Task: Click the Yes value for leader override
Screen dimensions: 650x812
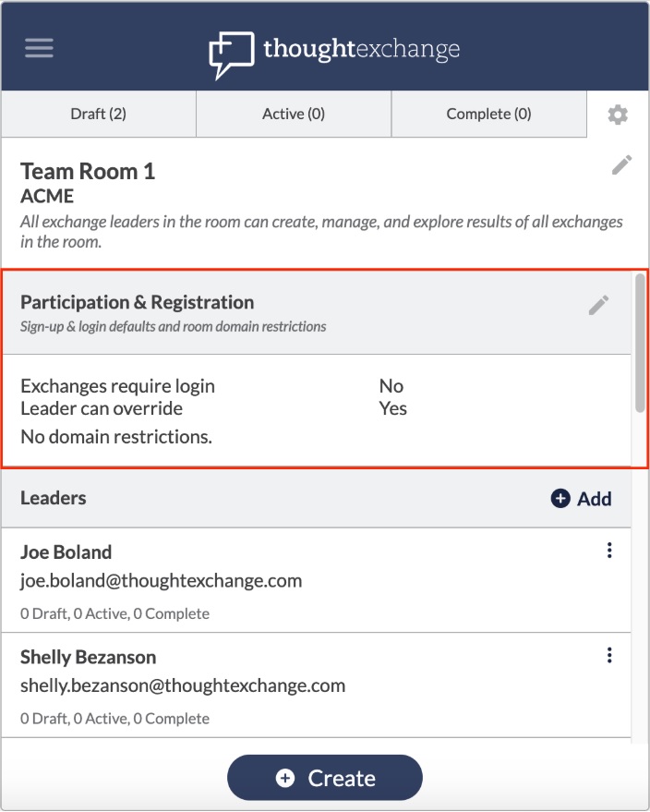Action: [392, 408]
